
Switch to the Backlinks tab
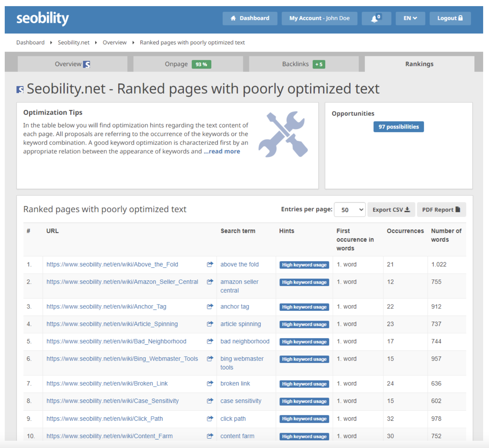[304, 64]
